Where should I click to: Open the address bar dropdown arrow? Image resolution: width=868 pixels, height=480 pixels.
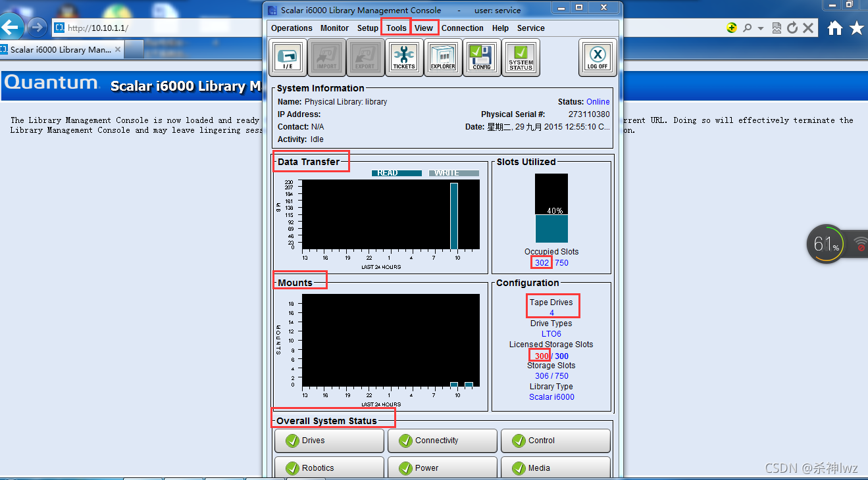761,28
